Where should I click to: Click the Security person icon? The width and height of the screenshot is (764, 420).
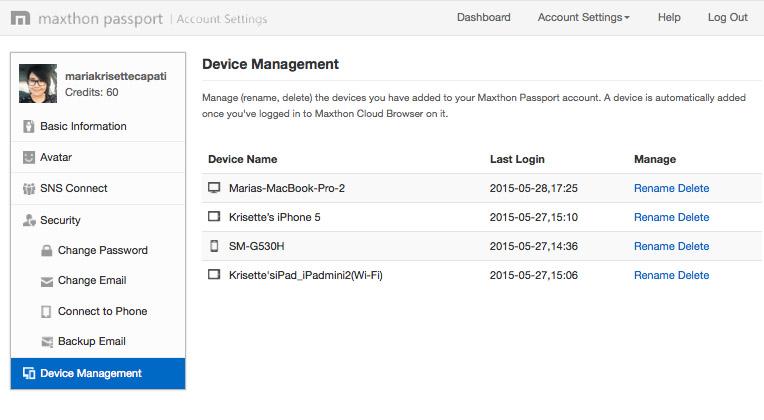(x=29, y=220)
